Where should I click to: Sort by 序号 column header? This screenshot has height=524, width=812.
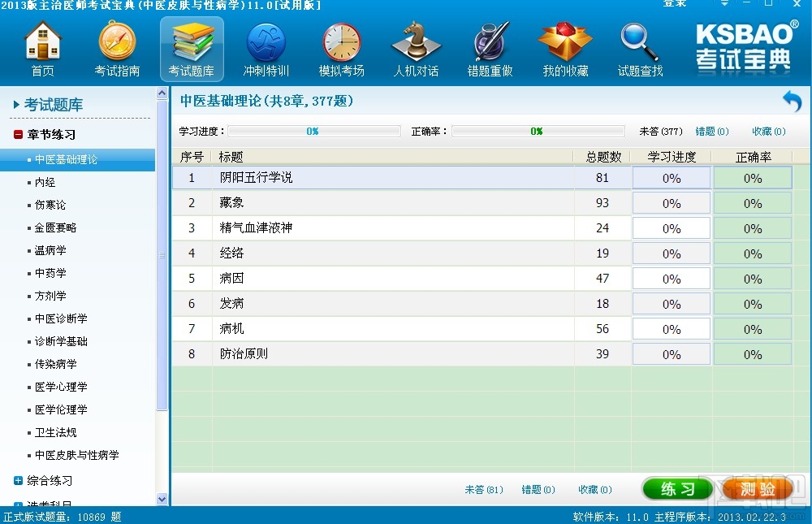192,157
